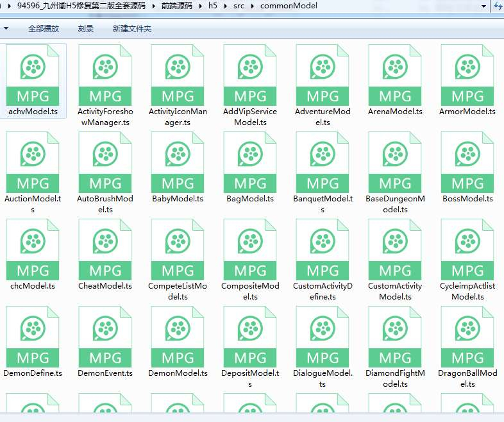Expand the arrow after h5 breadcrumb
Screen dimensions: 504x422
pyautogui.click(x=226, y=6)
